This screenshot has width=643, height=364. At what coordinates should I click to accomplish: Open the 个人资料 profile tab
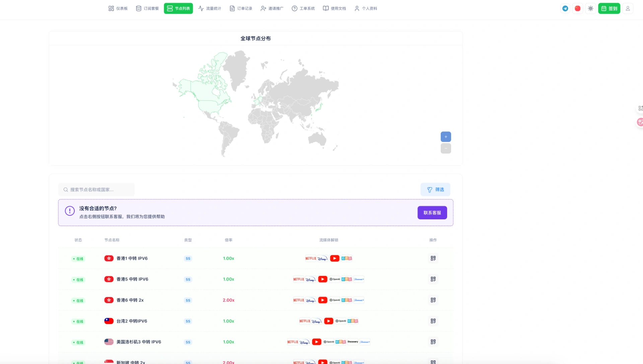(365, 8)
